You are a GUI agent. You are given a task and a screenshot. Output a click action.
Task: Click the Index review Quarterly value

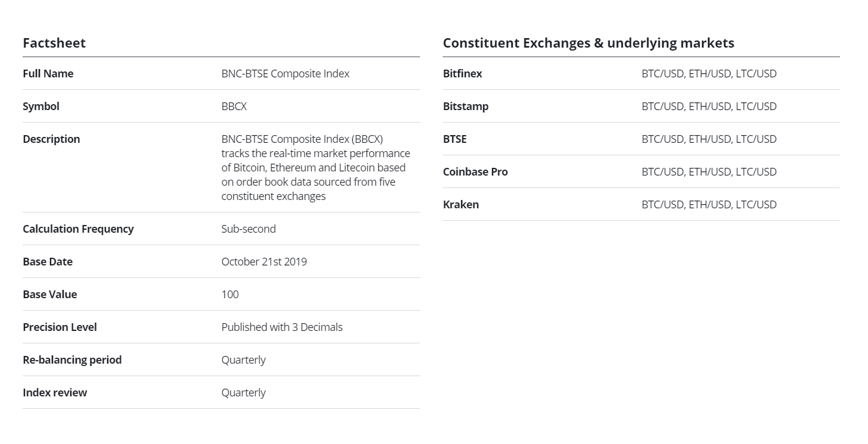tap(243, 393)
